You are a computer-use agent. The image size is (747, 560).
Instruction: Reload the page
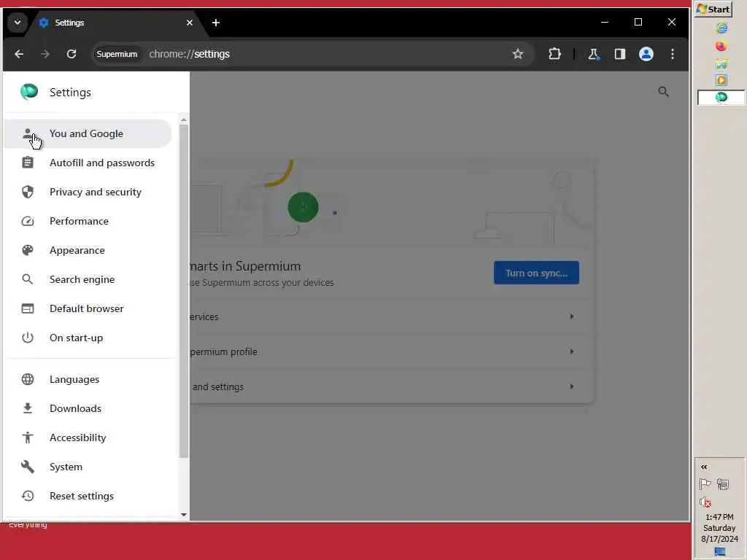click(71, 54)
